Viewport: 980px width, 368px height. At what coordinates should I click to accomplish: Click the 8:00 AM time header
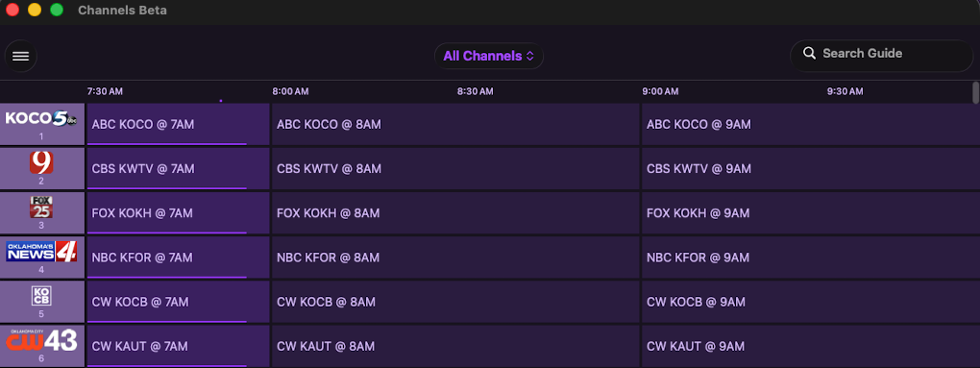pos(290,92)
